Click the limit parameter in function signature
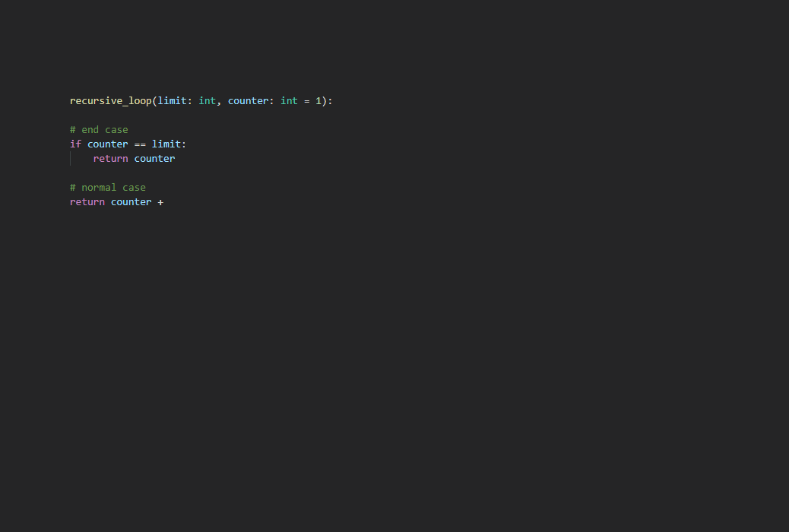 pos(172,101)
